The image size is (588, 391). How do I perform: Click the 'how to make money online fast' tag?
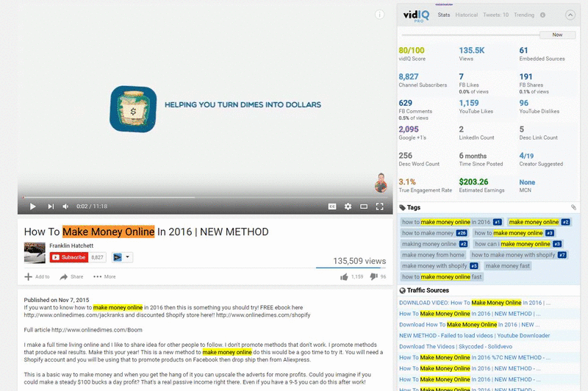(442, 276)
